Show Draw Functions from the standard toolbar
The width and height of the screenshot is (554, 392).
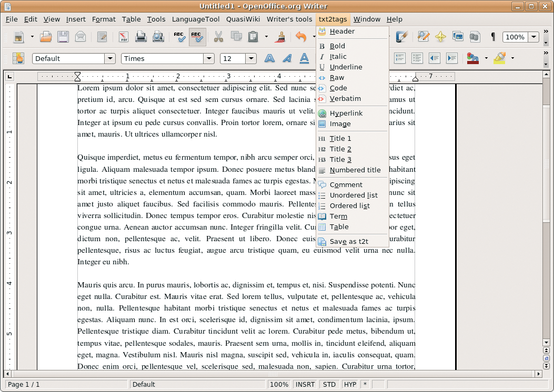click(402, 37)
